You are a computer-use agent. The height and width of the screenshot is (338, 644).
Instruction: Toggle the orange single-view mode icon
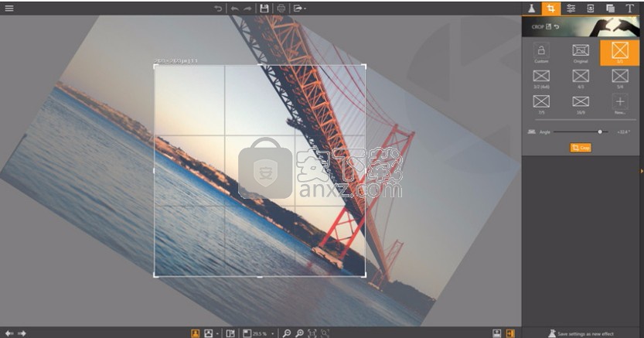point(196,333)
